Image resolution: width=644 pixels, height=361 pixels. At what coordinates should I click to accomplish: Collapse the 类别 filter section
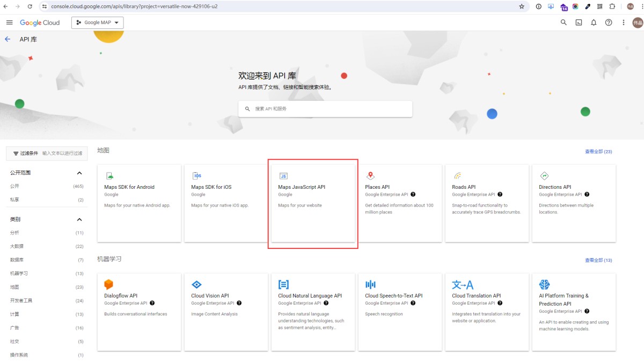(79, 219)
